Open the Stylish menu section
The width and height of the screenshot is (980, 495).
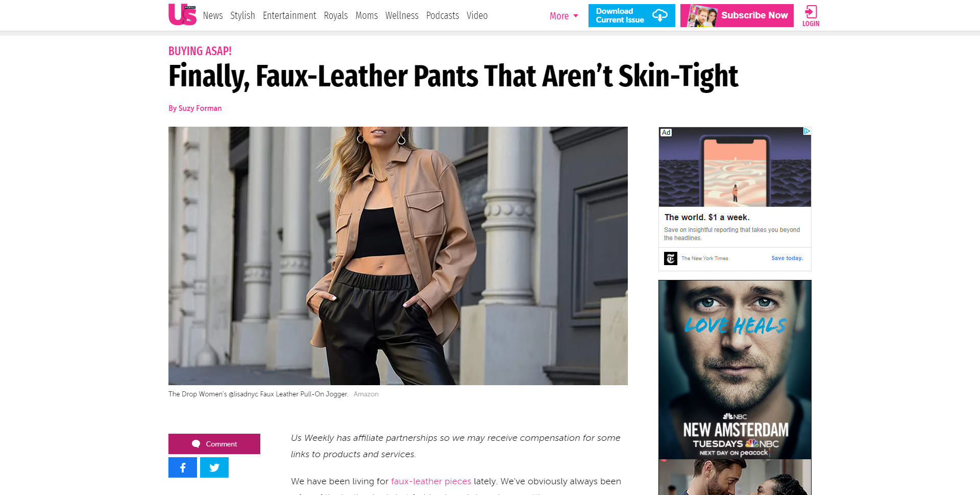click(x=242, y=16)
